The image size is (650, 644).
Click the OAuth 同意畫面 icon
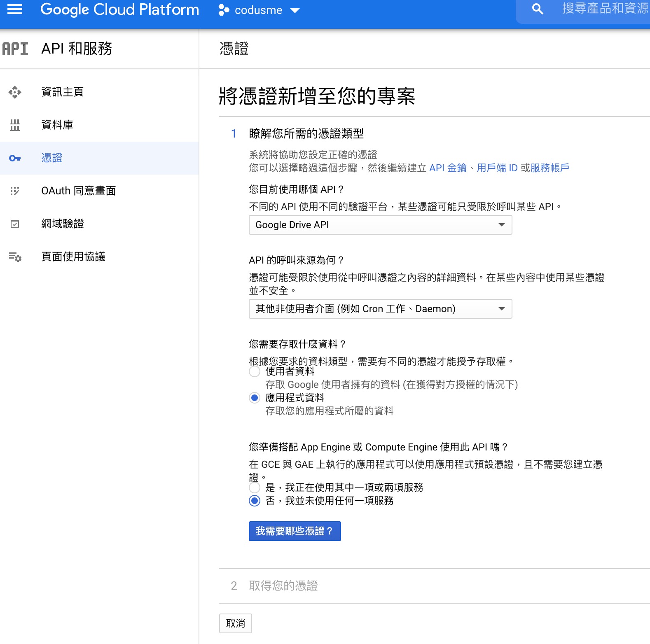15,191
